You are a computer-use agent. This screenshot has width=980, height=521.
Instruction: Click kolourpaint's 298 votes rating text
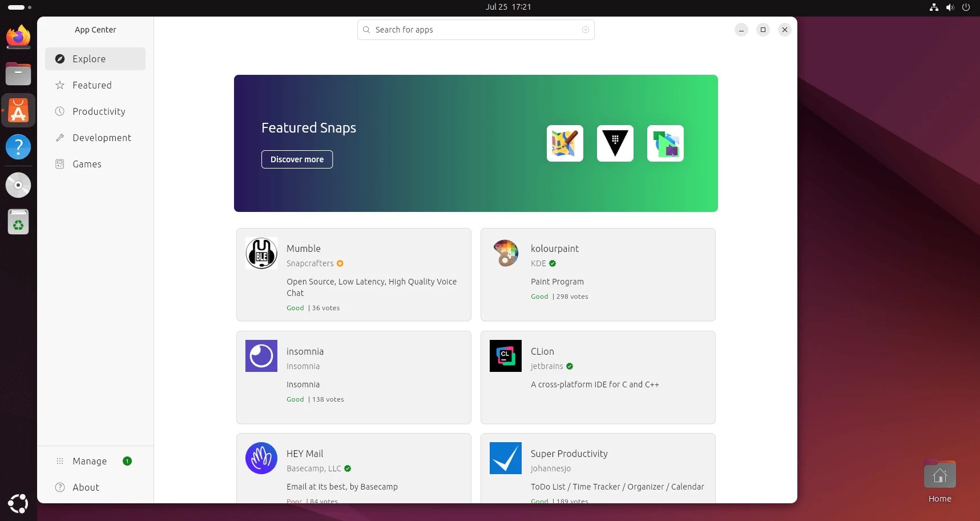pos(572,296)
